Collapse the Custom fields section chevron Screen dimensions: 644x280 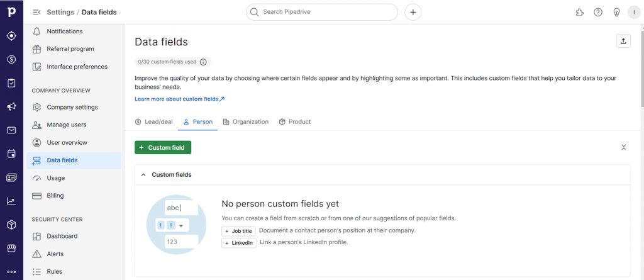tap(143, 175)
